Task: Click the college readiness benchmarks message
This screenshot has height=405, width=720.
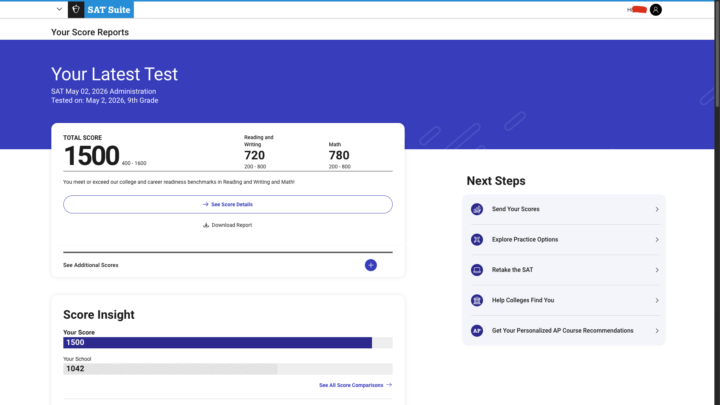Action: [x=179, y=182]
